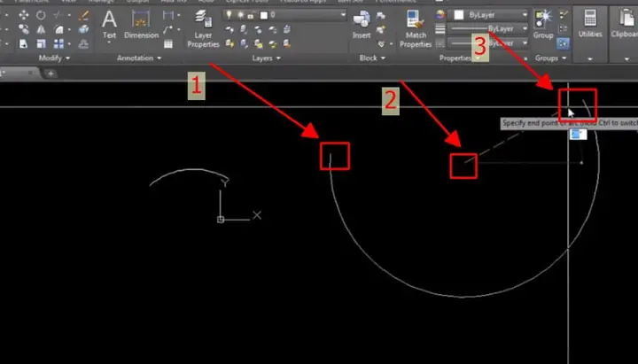Select the Explode tool
Image resolution: width=638 pixels, height=364 pixels.
pyautogui.click(x=84, y=29)
